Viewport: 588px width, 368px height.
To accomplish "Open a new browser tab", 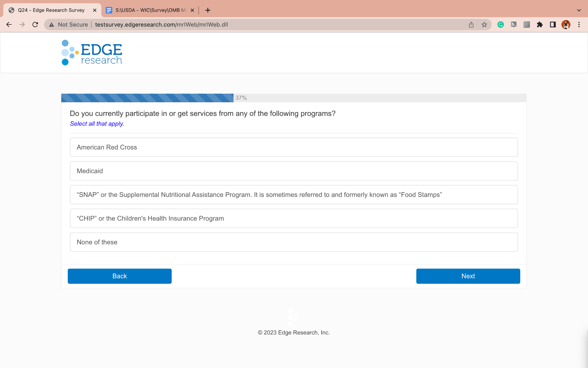I will (208, 10).
